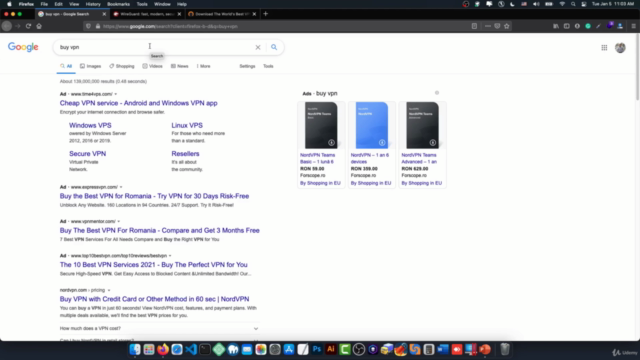Viewport: 640px width, 360px height.
Task: Close the WireGuard tab
Action: 179,14
